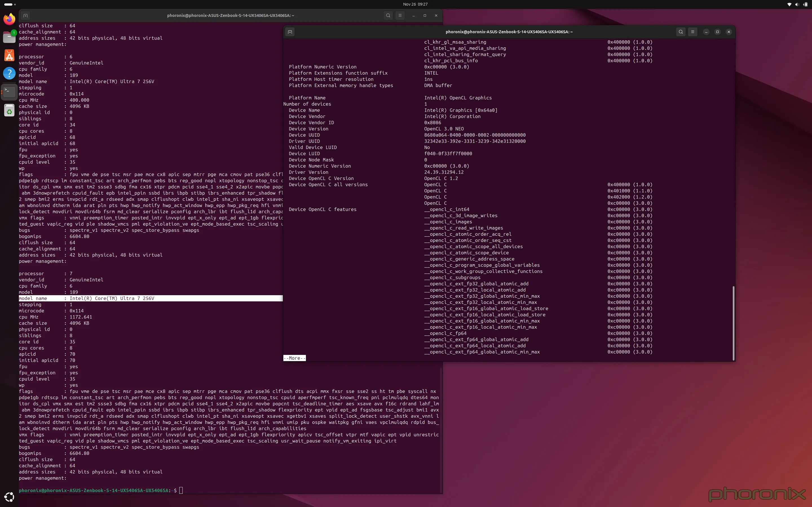Open new tab in background terminal
Screen dimensions: 812x507
[x=25, y=15]
